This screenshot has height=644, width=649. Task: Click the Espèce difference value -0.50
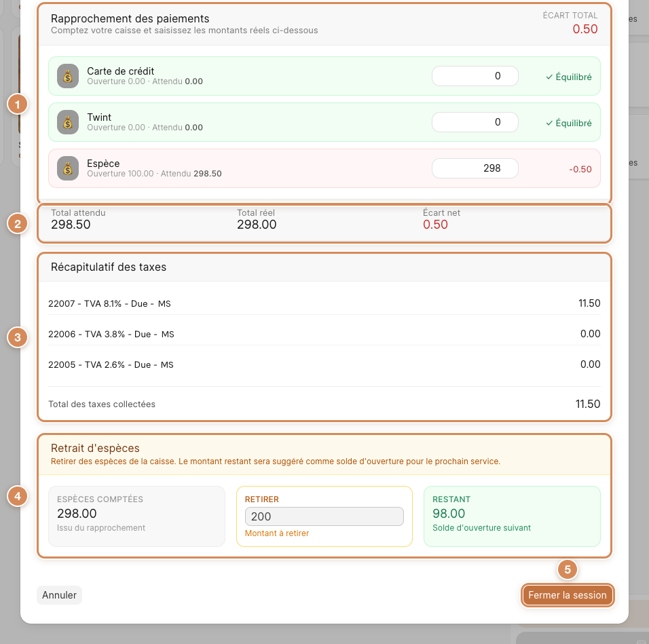click(580, 169)
